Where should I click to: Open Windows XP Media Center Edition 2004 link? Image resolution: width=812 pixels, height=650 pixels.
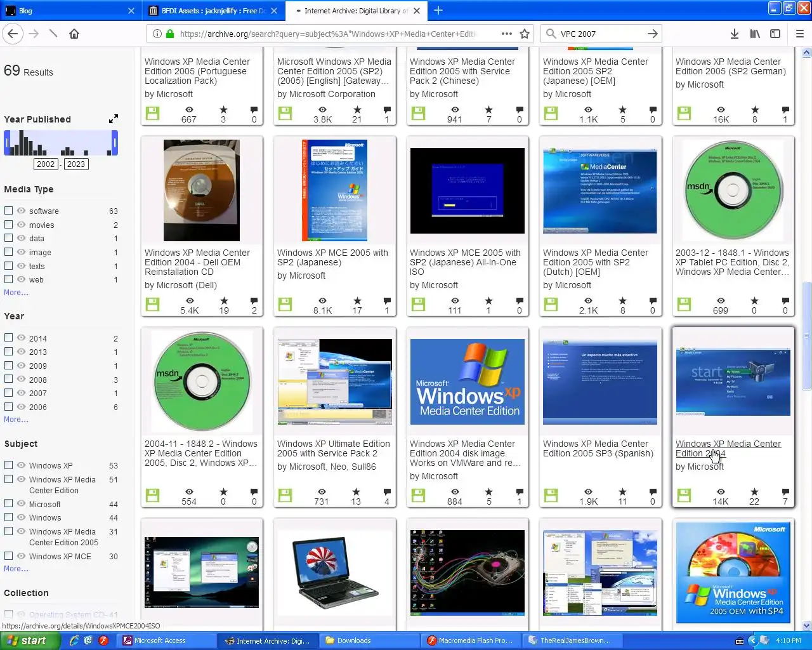tap(728, 449)
